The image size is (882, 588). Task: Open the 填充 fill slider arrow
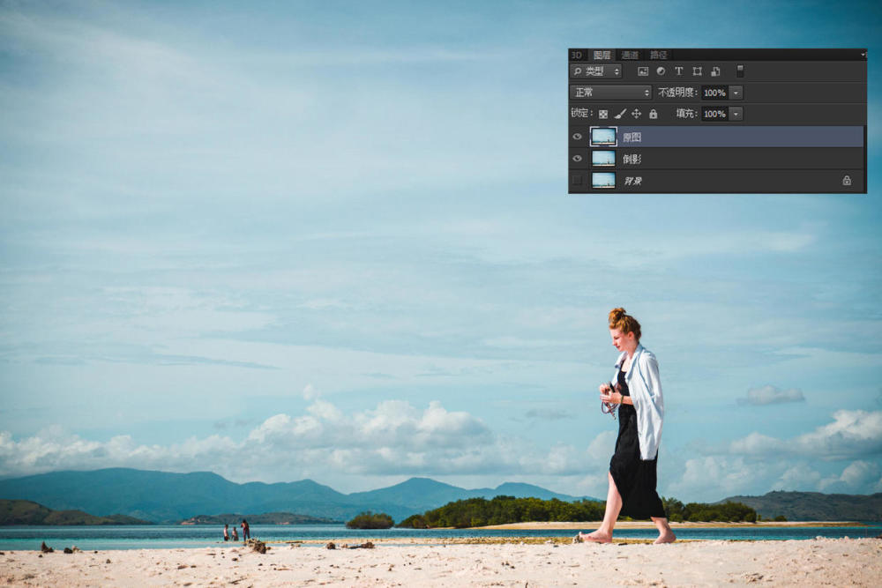(x=736, y=114)
